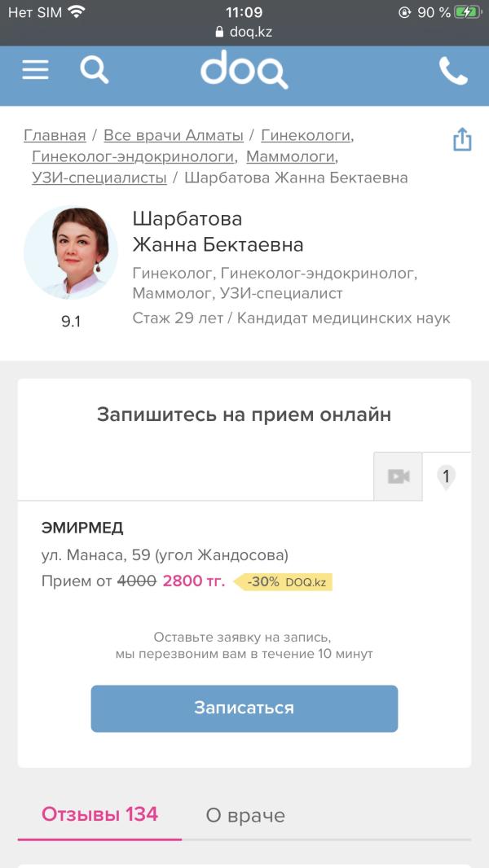Open the Маммологи breadcrumb link
Image resolution: width=489 pixels, height=868 pixels.
290,156
